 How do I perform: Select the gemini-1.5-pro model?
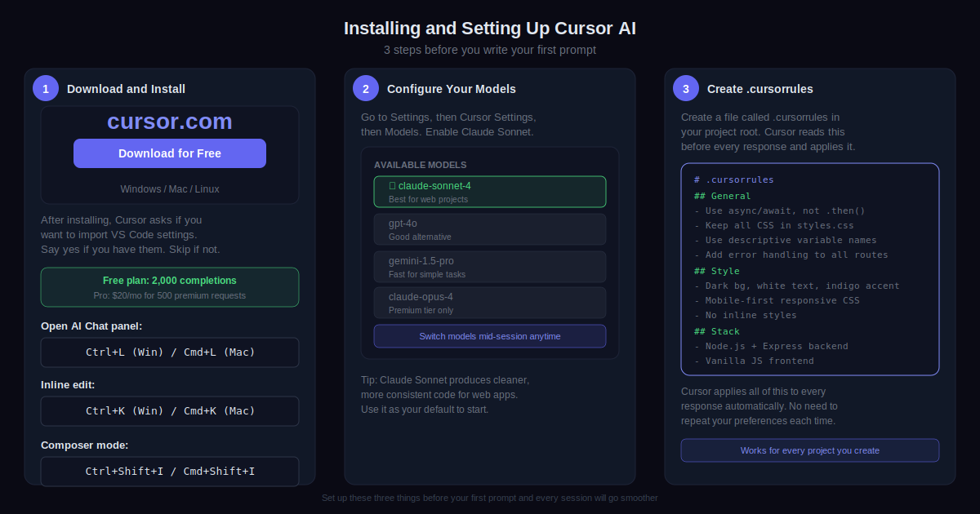tap(490, 267)
